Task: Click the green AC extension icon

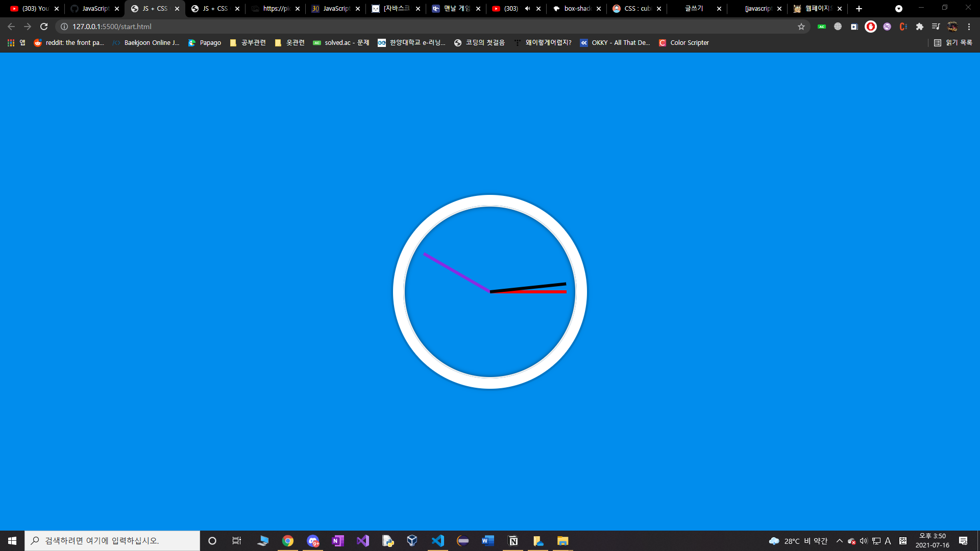Action: 822,27
